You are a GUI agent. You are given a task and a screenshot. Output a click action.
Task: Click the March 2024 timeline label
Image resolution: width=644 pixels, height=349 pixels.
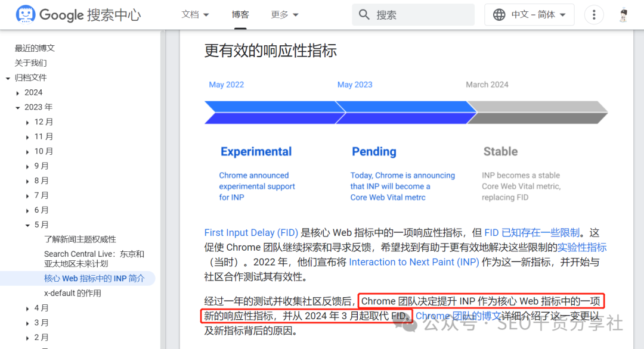click(x=487, y=85)
